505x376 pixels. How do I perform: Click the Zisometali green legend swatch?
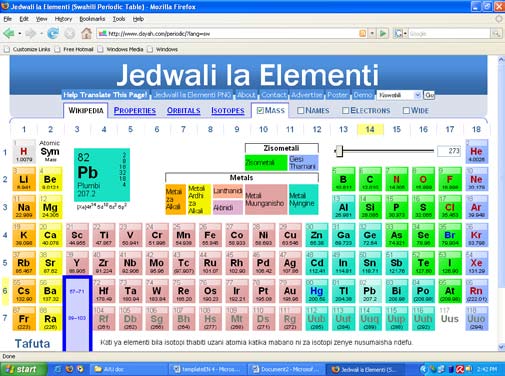tap(266, 162)
